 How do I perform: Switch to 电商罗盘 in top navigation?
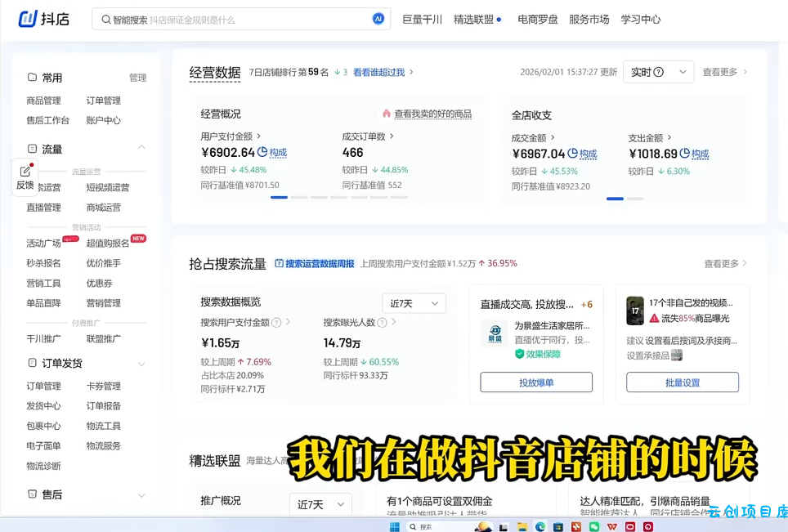click(x=537, y=19)
